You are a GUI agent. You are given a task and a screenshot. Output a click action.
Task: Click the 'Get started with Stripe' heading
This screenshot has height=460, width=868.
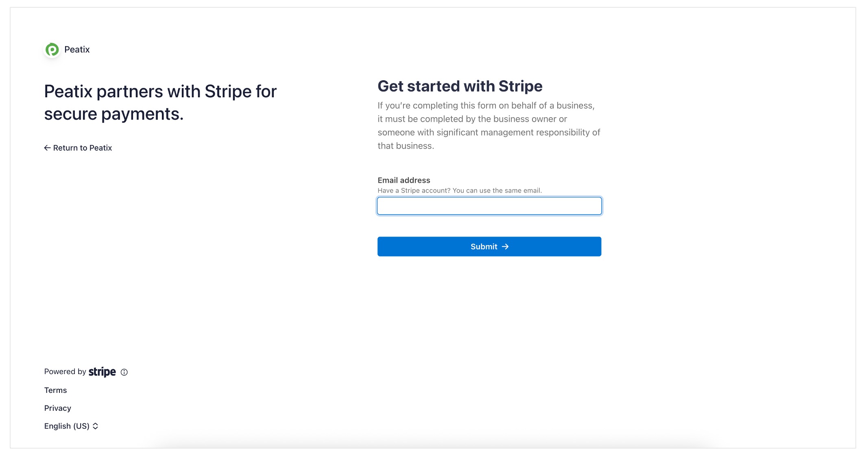[x=460, y=86]
